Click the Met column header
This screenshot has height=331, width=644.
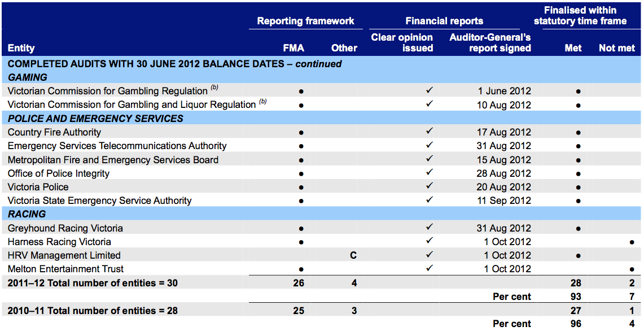point(573,48)
